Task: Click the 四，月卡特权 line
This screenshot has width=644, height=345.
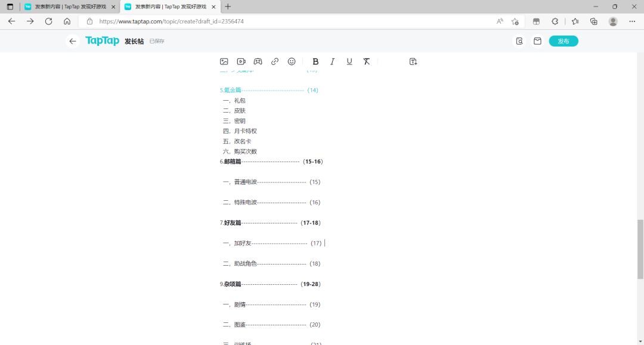Action: (x=240, y=131)
